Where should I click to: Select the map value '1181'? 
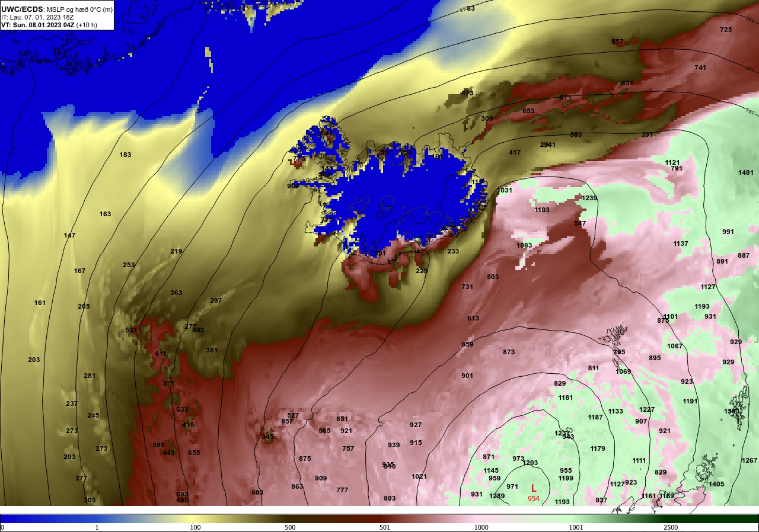[566, 398]
